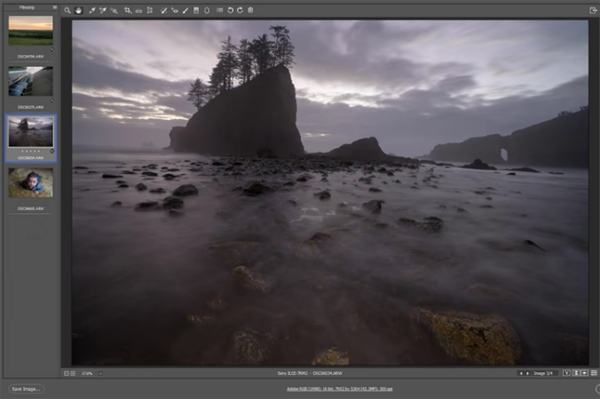The width and height of the screenshot is (600, 399).
Task: Rotate image 90° counterclockwise
Action: click(230, 10)
